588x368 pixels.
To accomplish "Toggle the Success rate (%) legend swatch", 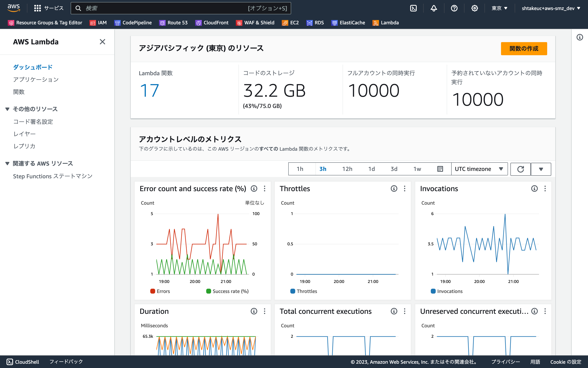I will coord(208,291).
